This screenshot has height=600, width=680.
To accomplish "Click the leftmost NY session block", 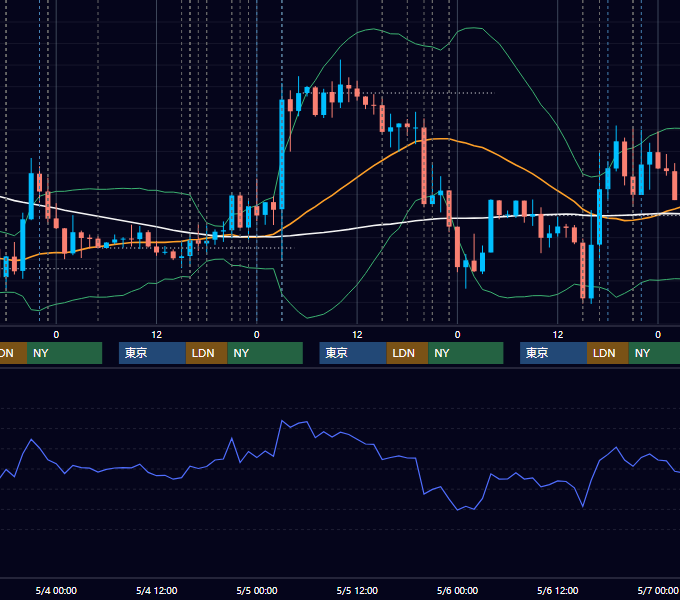I will coord(64,353).
